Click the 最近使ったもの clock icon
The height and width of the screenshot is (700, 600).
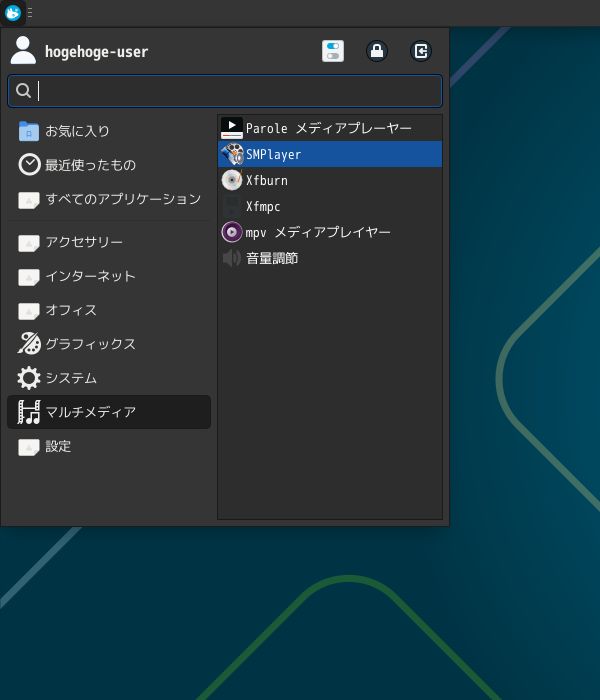29,165
